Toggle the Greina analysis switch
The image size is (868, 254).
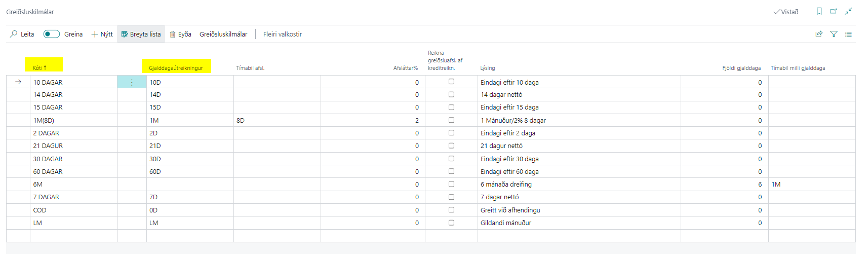[52, 34]
